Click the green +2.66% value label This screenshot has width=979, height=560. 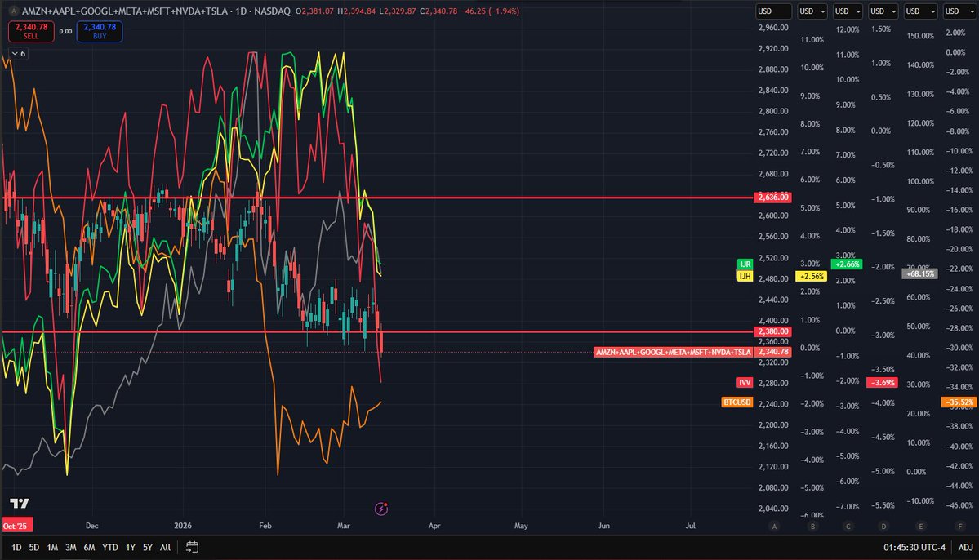click(847, 264)
